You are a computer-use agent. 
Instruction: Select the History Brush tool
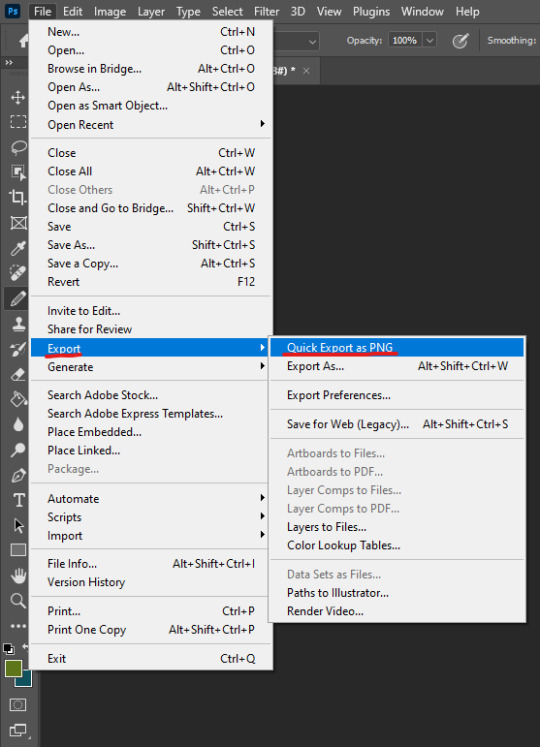point(18,349)
